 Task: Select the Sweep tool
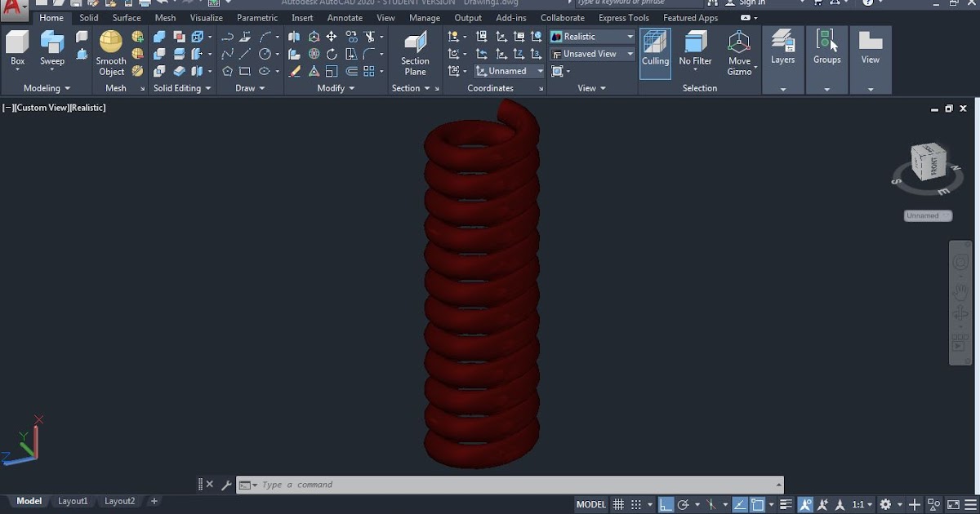click(x=51, y=51)
